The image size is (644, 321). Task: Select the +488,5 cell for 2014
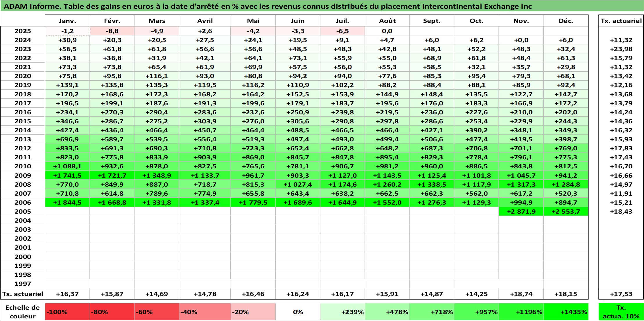(x=298, y=130)
